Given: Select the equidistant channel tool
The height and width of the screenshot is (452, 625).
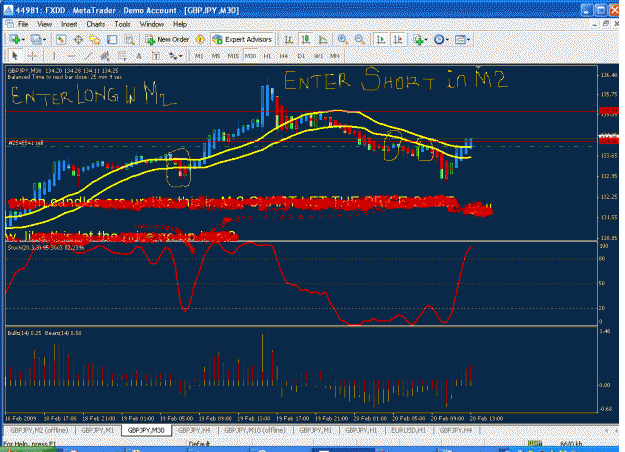Looking at the screenshot, I should [x=105, y=56].
